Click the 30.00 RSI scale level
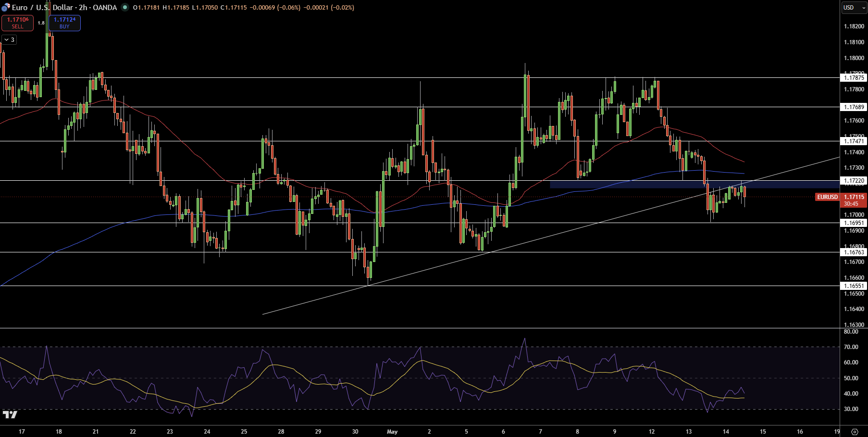The width and height of the screenshot is (868, 437). click(x=851, y=410)
